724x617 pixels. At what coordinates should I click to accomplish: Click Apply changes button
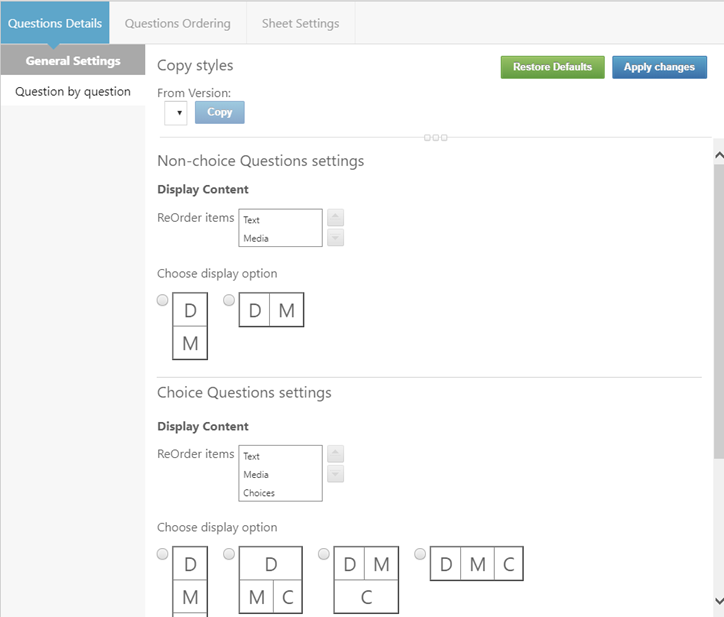[x=659, y=67]
